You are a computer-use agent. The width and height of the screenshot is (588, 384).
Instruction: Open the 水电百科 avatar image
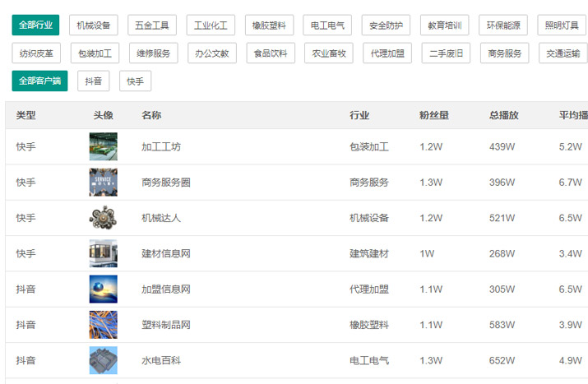point(103,360)
